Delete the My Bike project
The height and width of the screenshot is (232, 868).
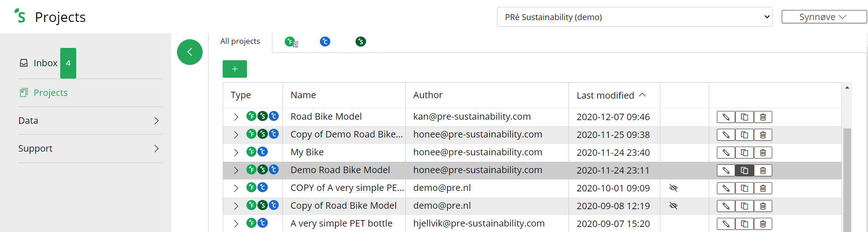(x=763, y=153)
